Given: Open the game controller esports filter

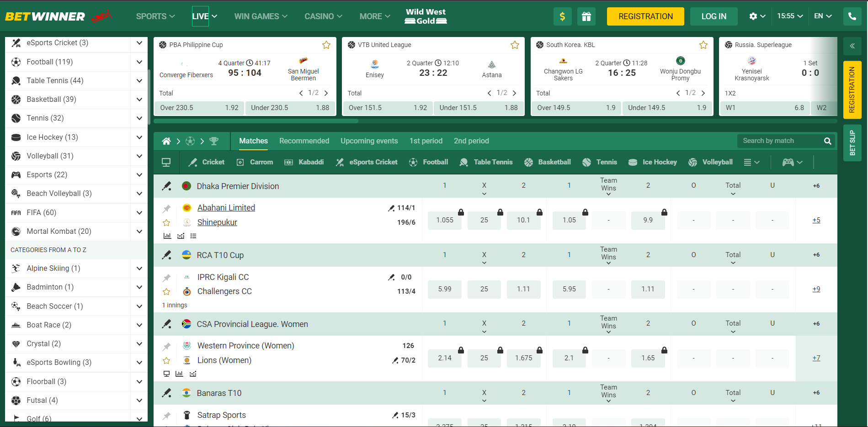Looking at the screenshot, I should click(x=792, y=162).
